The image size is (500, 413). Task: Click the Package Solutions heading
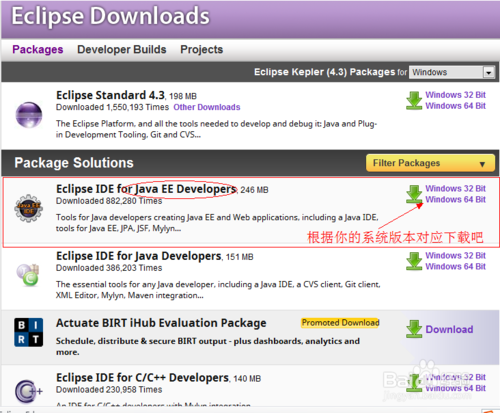tap(74, 163)
